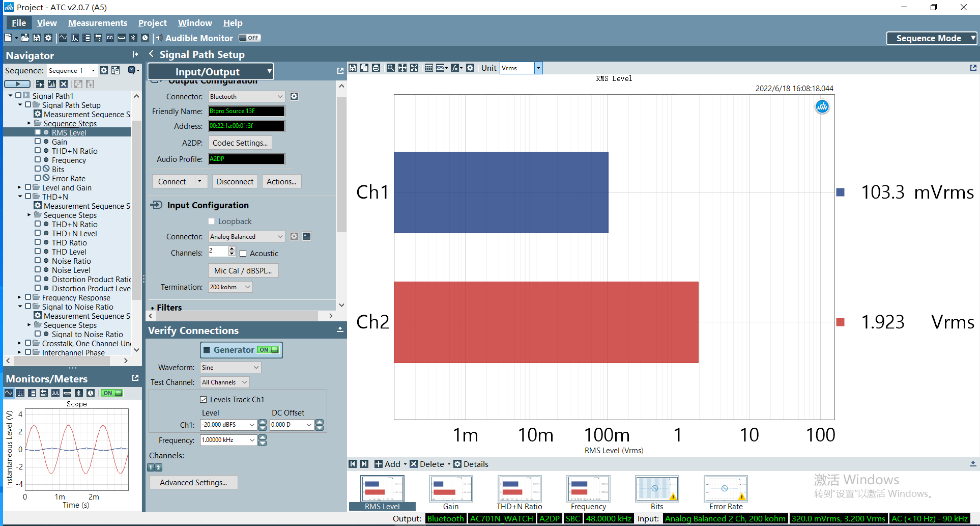Open the Waveform Sine dropdown

point(230,367)
